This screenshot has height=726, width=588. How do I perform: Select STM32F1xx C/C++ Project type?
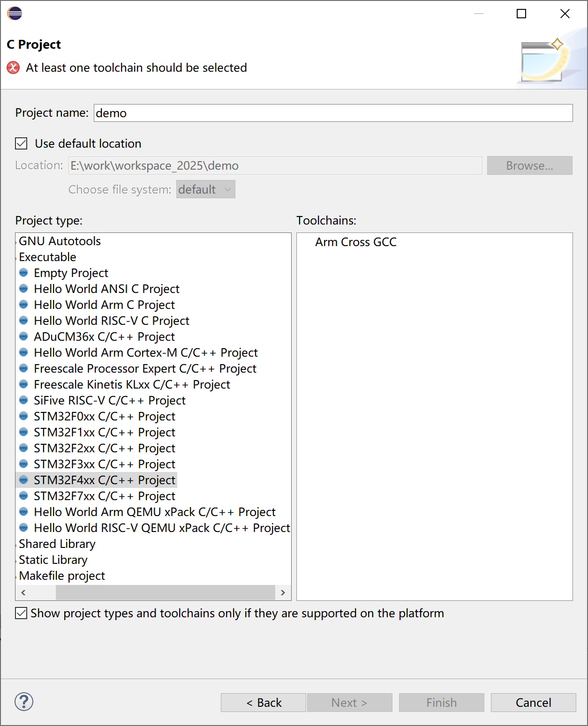point(104,432)
